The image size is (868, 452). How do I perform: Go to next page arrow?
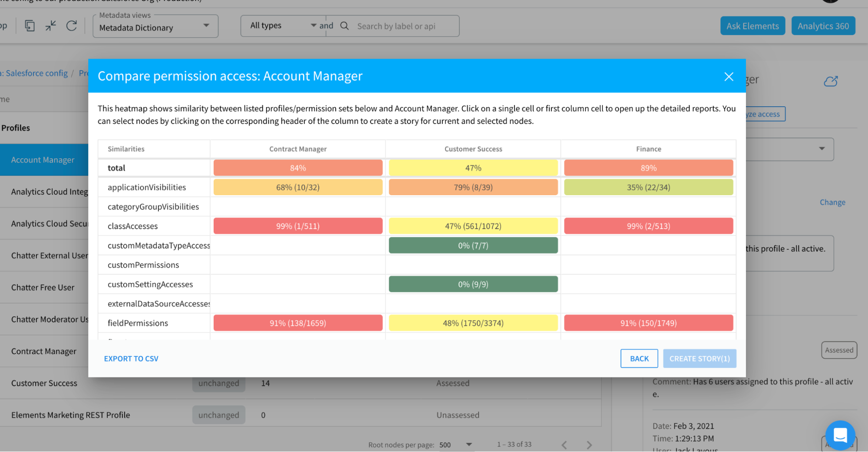[x=589, y=445]
